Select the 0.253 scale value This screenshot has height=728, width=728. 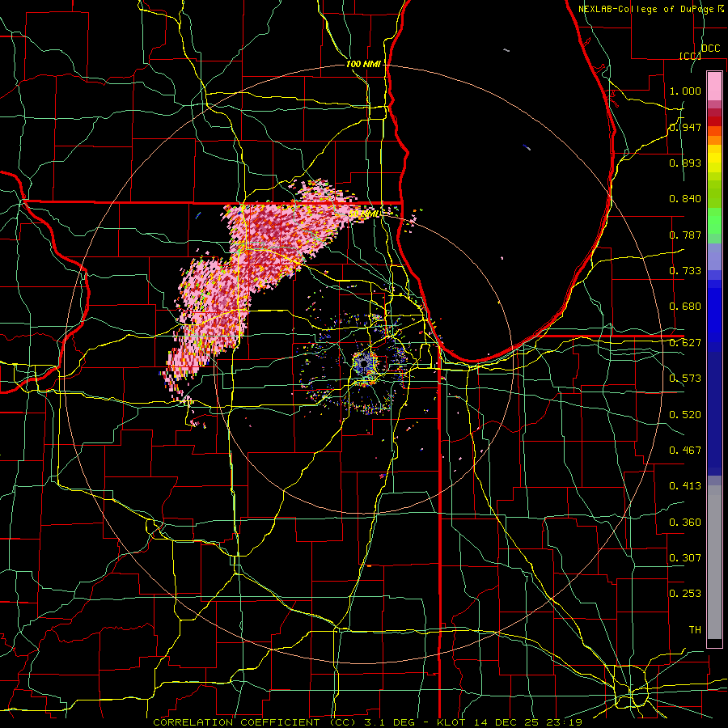pos(685,594)
